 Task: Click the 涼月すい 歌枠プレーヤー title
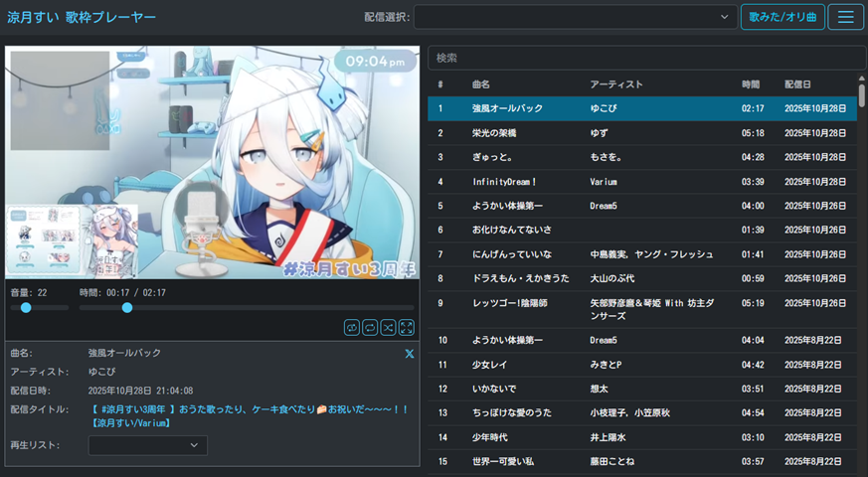[82, 17]
